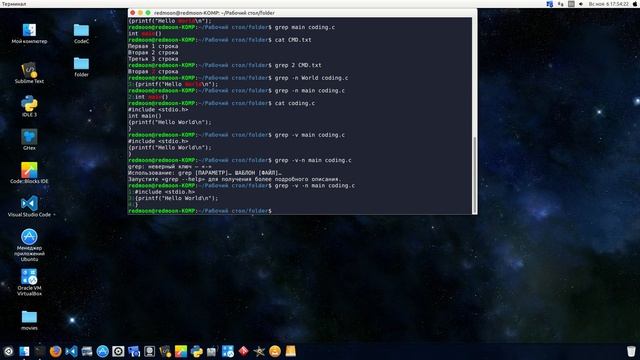
Task: Open the volume indicator in top panel
Action: [581, 4]
